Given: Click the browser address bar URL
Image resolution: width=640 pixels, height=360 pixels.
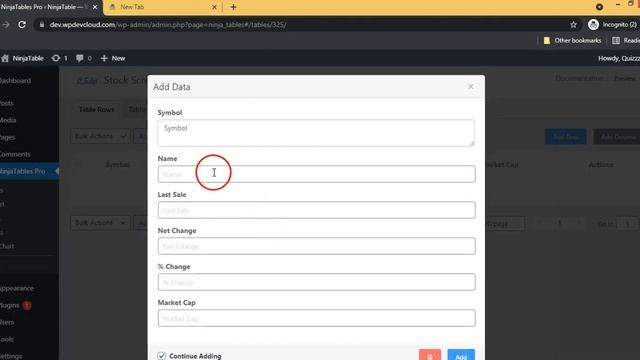Looking at the screenshot, I should pos(168,25).
